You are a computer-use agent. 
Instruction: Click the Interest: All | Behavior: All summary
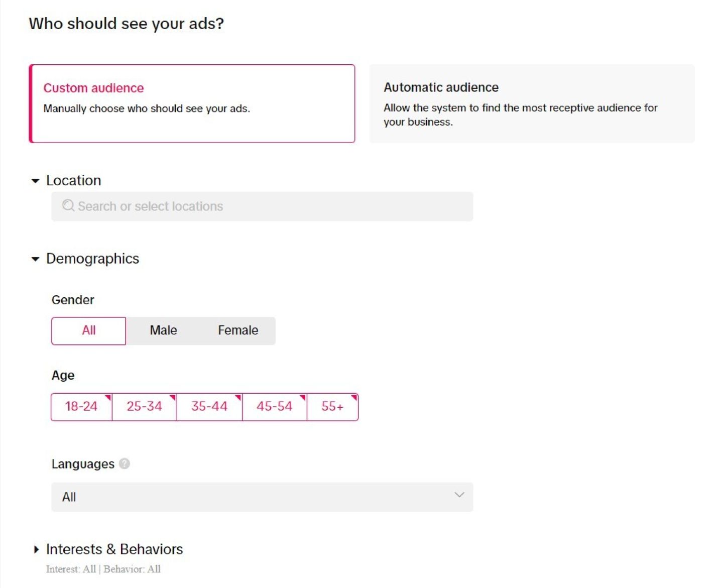[x=103, y=569]
